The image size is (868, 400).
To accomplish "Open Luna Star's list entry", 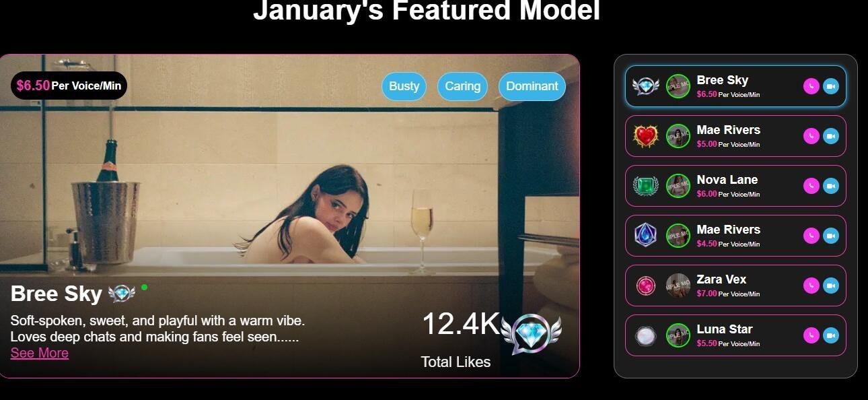I will tap(735, 335).
